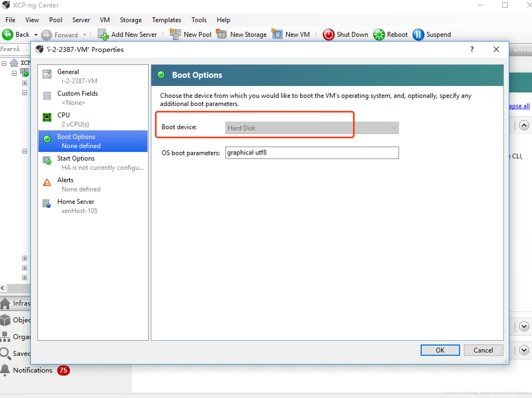Confirm the dialog with OK

click(440, 350)
